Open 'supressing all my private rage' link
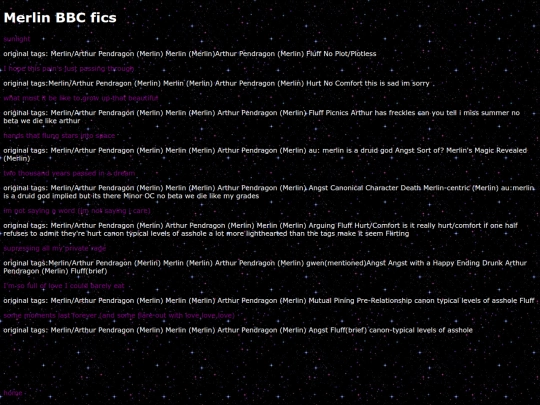This screenshot has height=405, width=540. [55, 248]
